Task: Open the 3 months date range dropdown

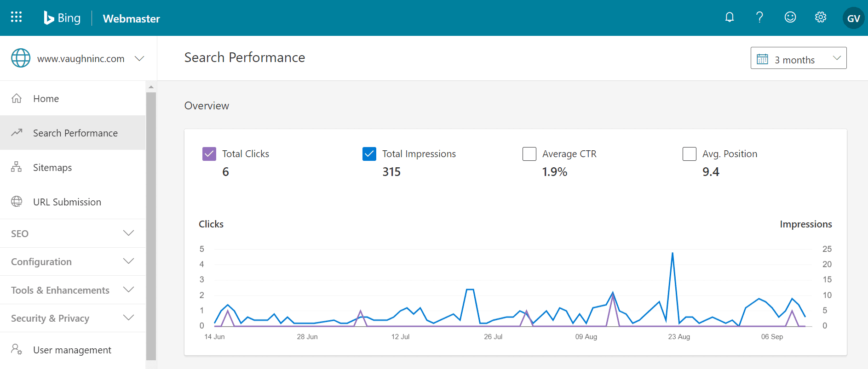Action: click(798, 58)
